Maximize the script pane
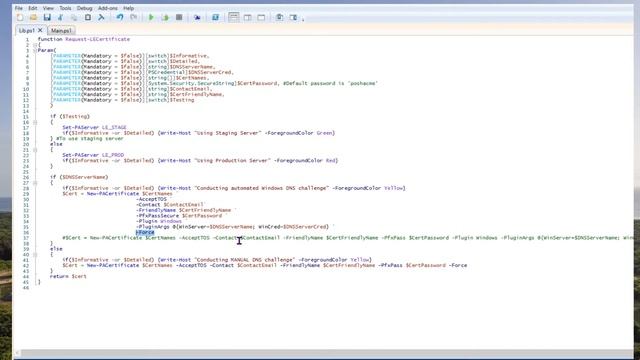Screen dimensions: 640x360 [261, 18]
